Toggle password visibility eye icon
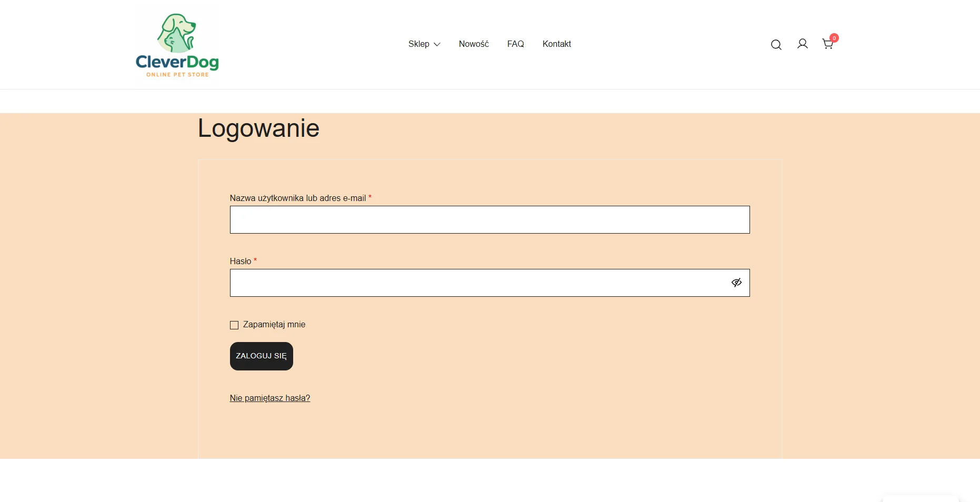Image resolution: width=980 pixels, height=502 pixels. coord(736,283)
